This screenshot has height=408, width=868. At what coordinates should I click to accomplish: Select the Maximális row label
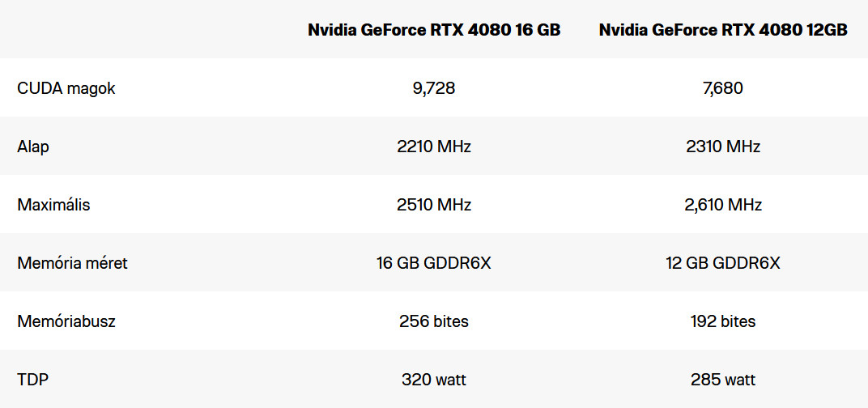point(53,205)
